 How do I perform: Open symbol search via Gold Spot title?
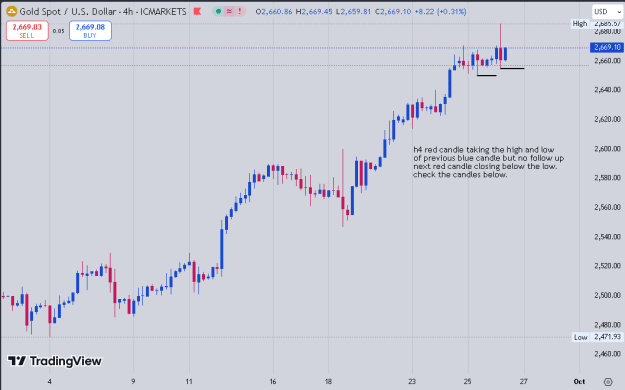(103, 12)
